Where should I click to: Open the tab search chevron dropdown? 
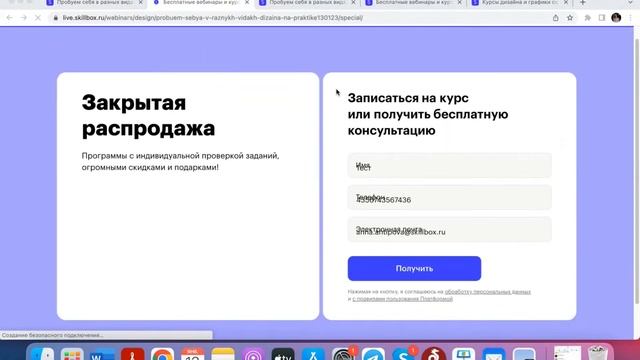(x=631, y=2)
